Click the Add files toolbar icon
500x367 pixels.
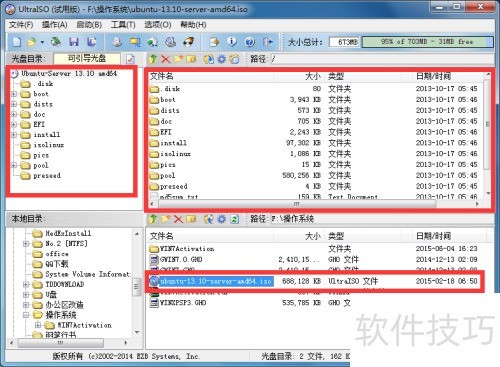point(214,42)
